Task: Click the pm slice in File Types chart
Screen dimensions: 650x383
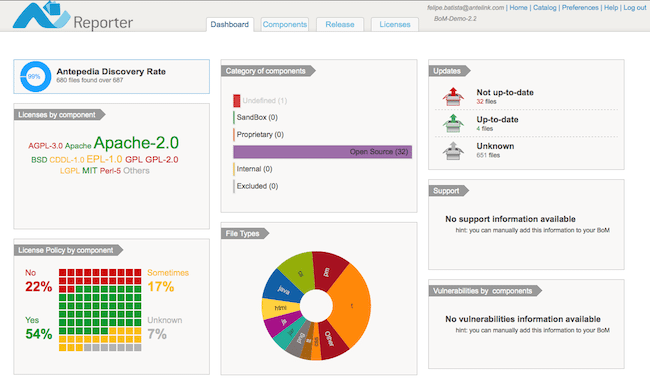Action: 327,271
